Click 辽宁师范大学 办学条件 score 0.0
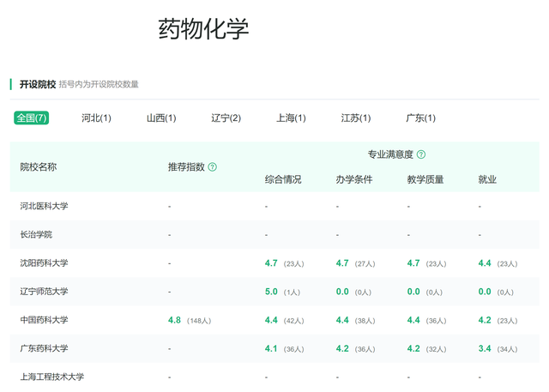This screenshot has height=392, width=549. tap(342, 292)
